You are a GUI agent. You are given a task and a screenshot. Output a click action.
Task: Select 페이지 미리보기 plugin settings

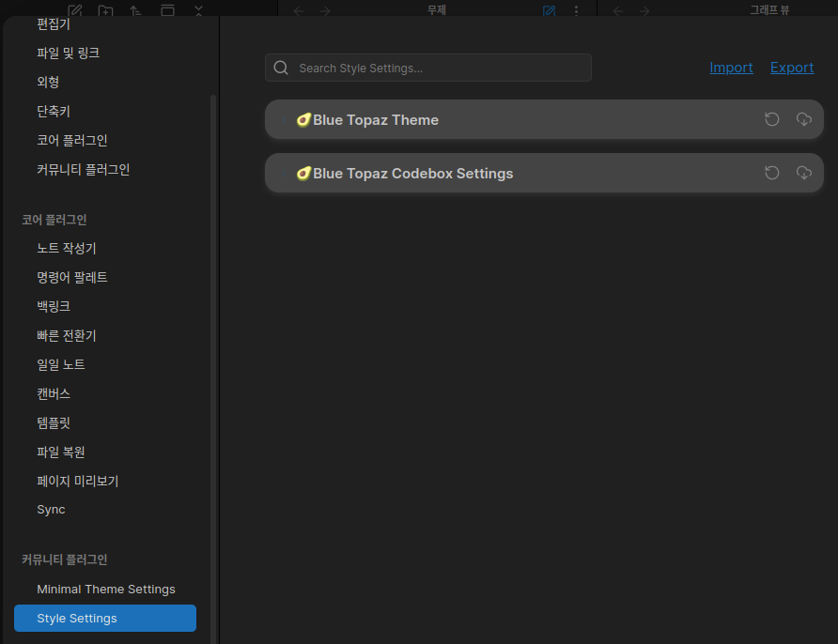(105, 481)
